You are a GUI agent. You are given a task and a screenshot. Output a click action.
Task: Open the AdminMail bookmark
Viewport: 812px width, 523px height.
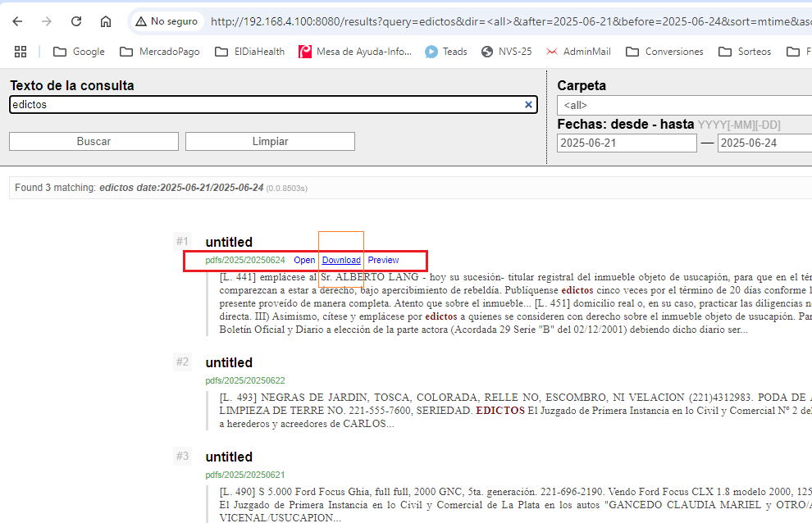586,51
